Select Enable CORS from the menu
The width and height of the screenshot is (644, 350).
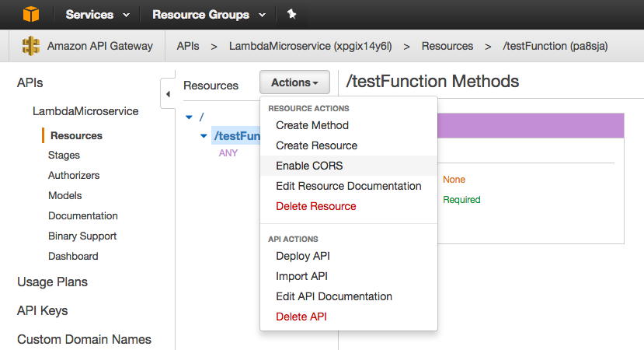pos(309,166)
